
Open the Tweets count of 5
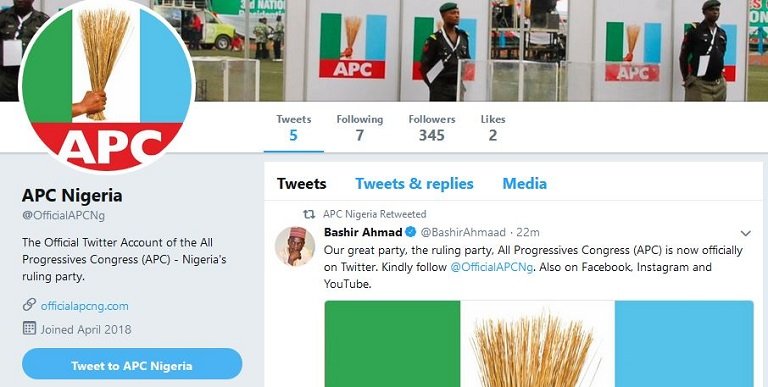point(293,128)
